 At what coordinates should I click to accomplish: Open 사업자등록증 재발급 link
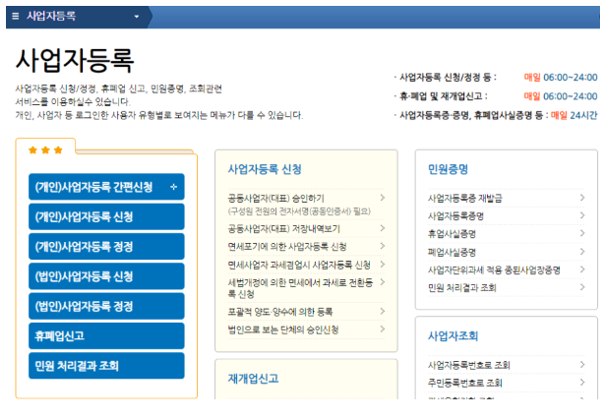[x=465, y=198]
